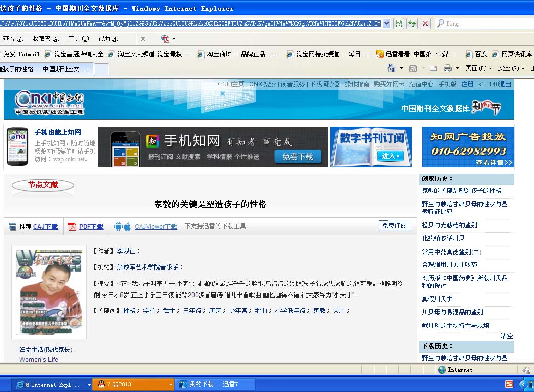
Task: Click the red PDF file icon
Action: click(x=72, y=227)
